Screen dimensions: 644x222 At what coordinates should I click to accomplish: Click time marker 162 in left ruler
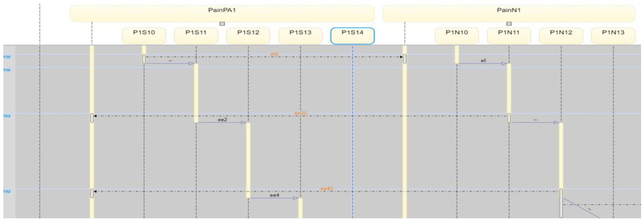(x=7, y=116)
